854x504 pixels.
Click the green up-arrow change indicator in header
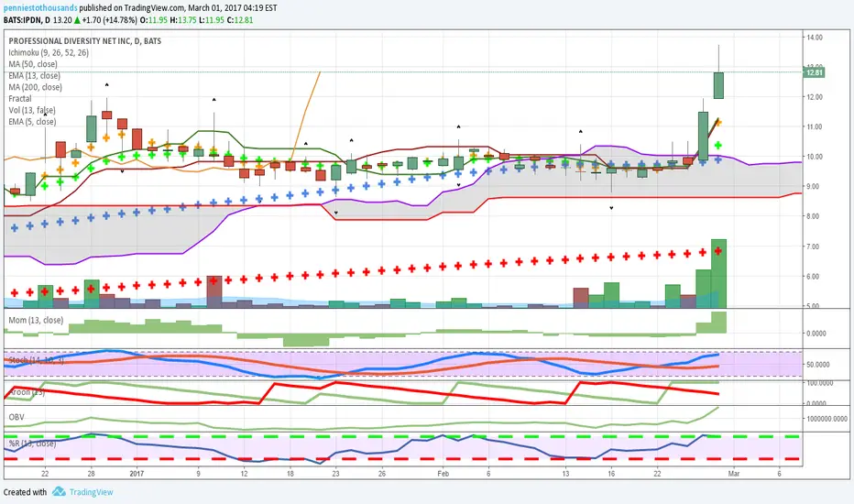[77, 20]
